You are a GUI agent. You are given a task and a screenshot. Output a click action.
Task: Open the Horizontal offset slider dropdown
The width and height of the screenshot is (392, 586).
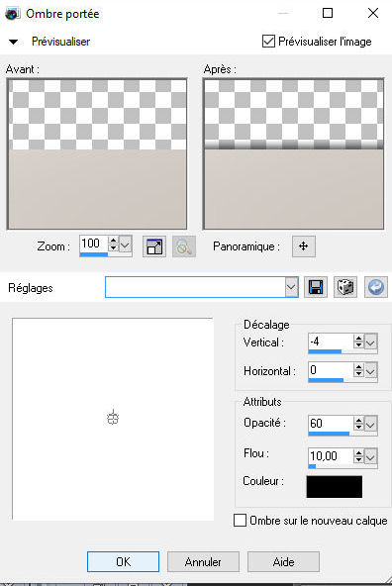tap(370, 371)
